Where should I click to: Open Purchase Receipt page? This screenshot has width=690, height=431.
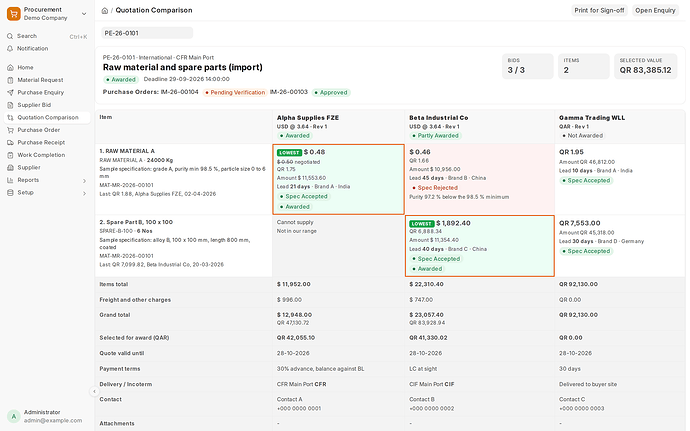pyautogui.click(x=47, y=143)
